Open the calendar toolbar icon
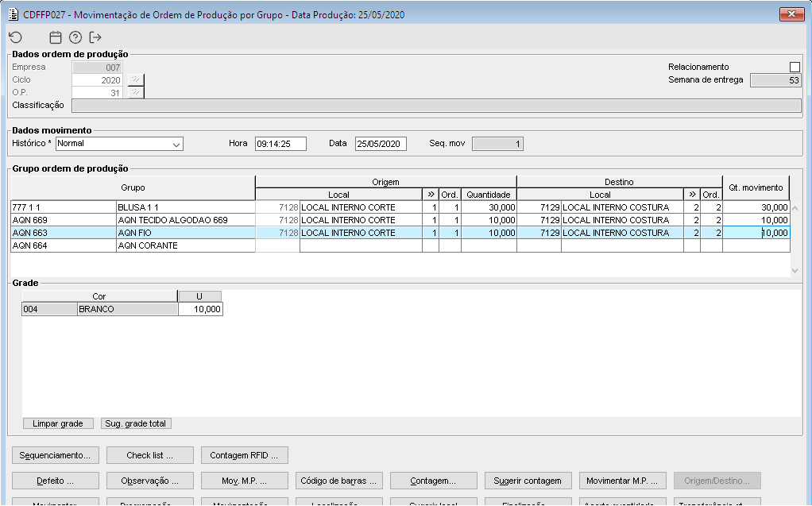The image size is (812, 506). pyautogui.click(x=56, y=37)
